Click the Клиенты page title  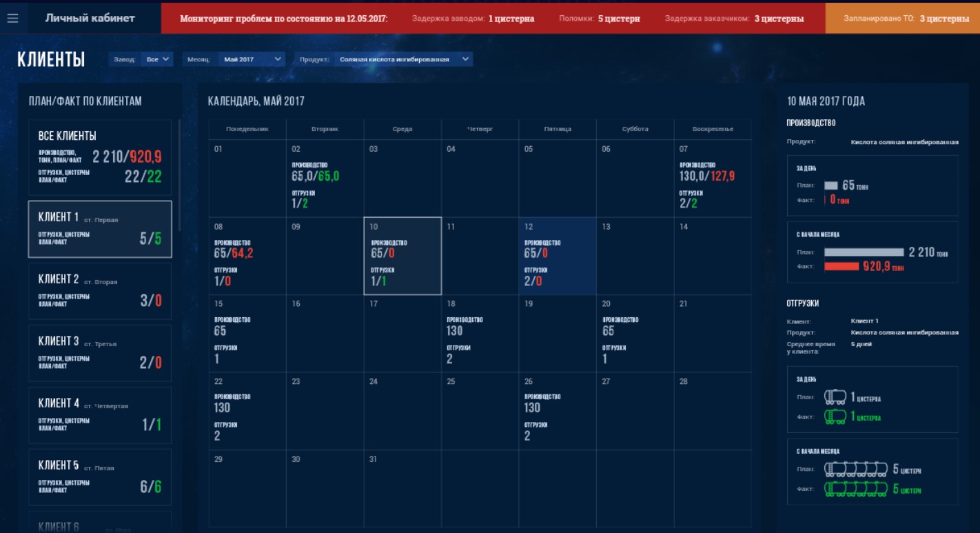[51, 60]
